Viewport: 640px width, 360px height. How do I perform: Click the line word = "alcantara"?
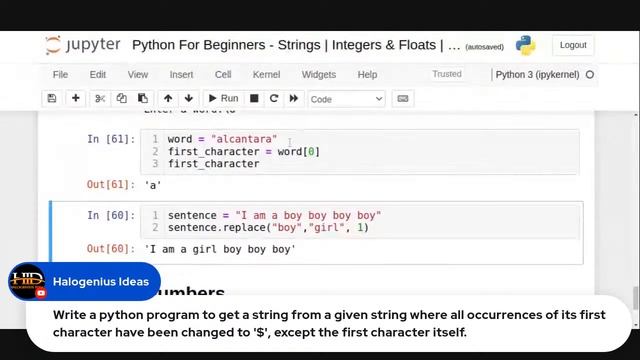(x=222, y=139)
